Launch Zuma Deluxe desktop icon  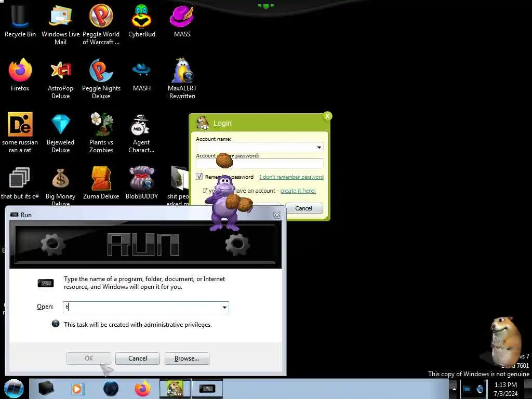101,182
